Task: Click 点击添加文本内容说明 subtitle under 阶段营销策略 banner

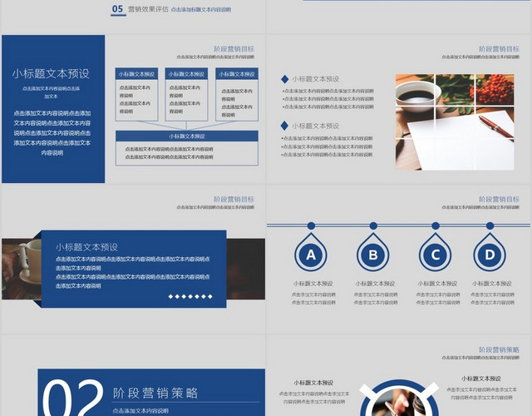Action: 140,410
